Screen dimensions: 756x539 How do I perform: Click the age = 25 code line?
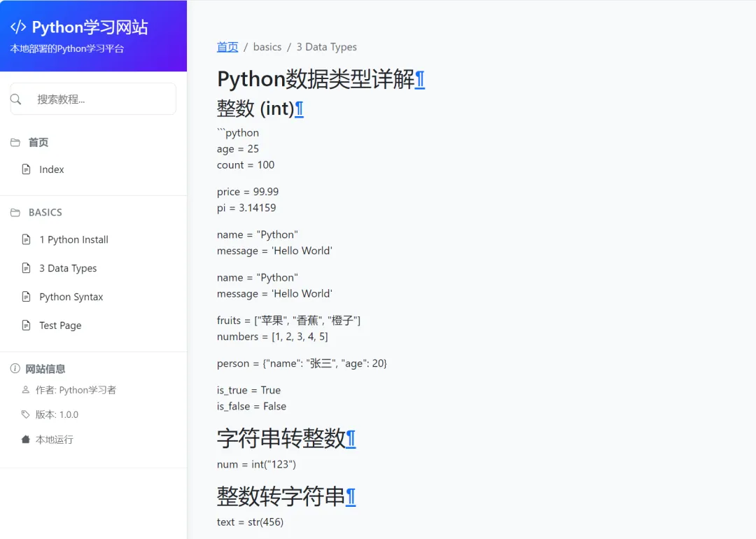(238, 149)
